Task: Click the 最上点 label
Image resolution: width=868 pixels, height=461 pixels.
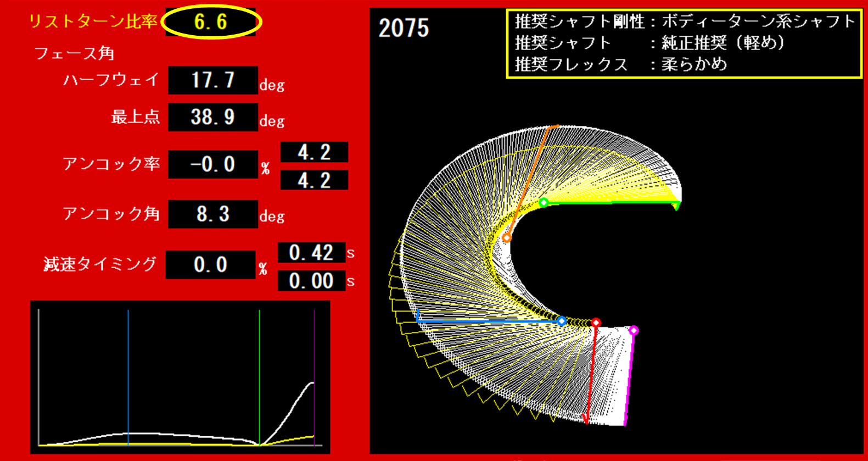Action: tap(136, 117)
